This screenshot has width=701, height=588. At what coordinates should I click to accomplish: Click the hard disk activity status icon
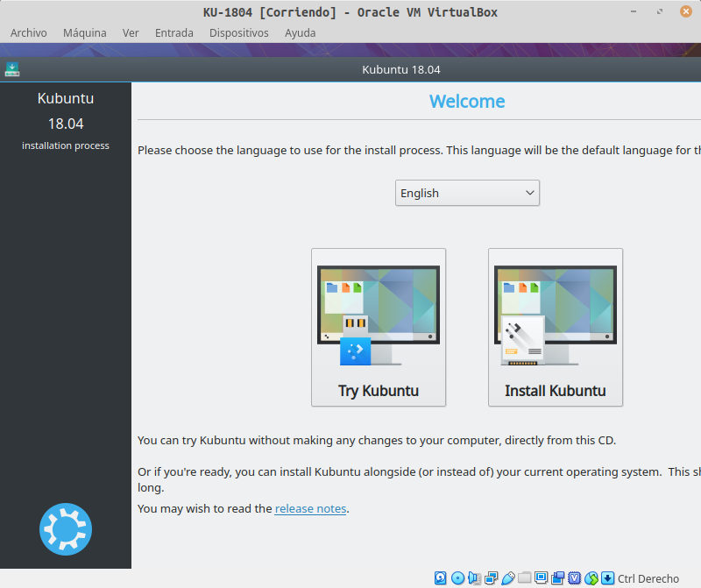click(441, 577)
